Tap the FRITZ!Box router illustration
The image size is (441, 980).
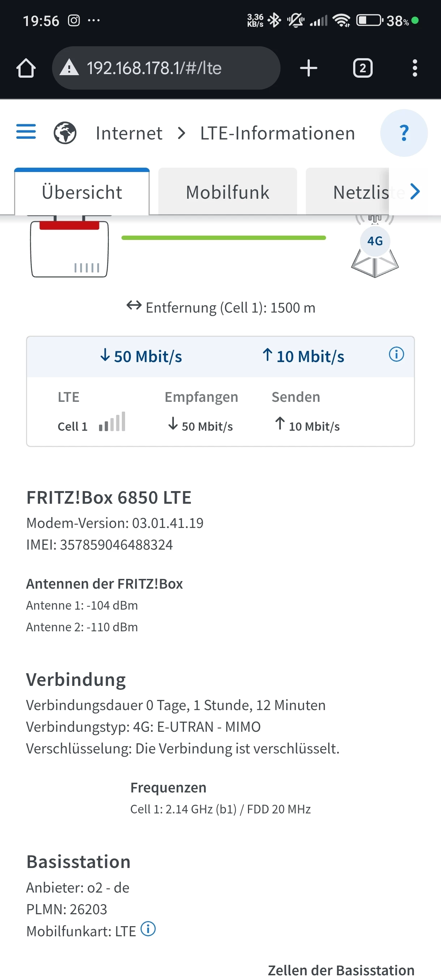69,248
